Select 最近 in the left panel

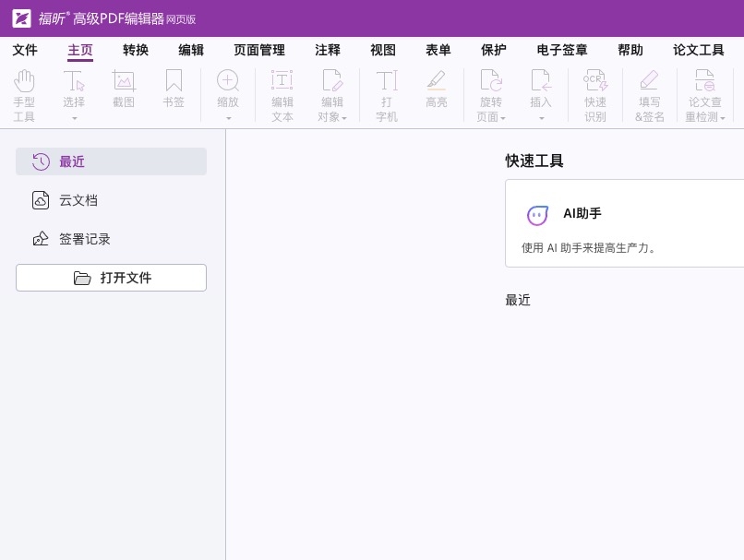[x=72, y=161]
